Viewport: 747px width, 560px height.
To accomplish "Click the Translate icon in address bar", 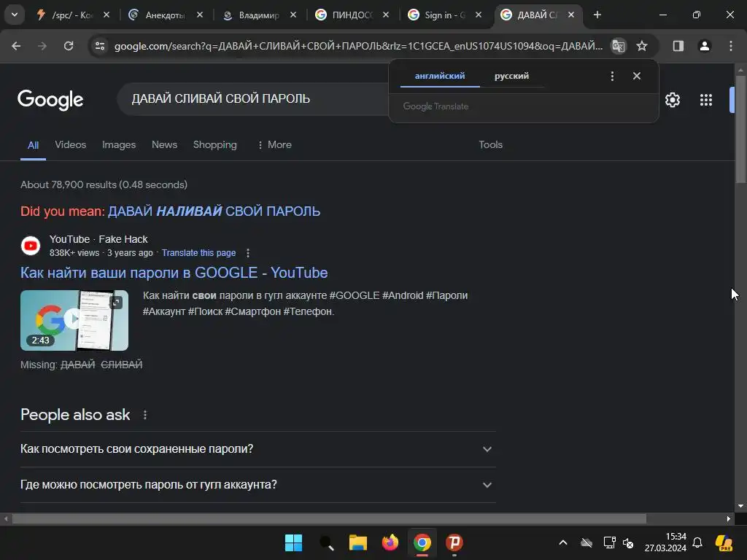I will click(x=619, y=46).
